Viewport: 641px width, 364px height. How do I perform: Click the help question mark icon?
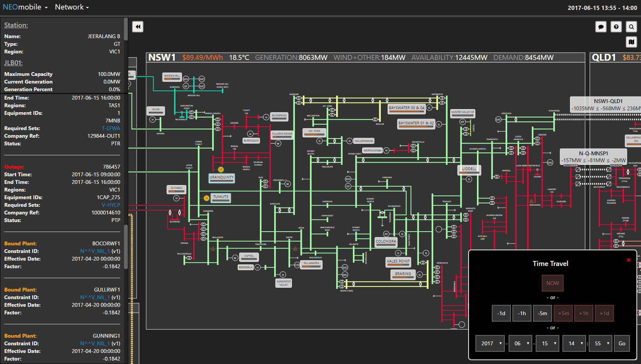(x=616, y=27)
